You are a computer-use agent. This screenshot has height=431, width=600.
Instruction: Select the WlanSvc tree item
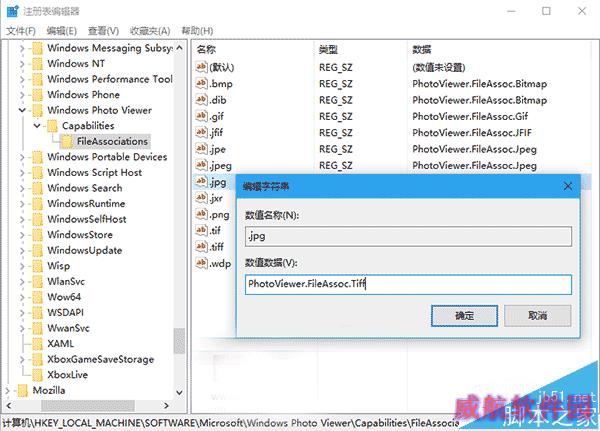point(66,282)
